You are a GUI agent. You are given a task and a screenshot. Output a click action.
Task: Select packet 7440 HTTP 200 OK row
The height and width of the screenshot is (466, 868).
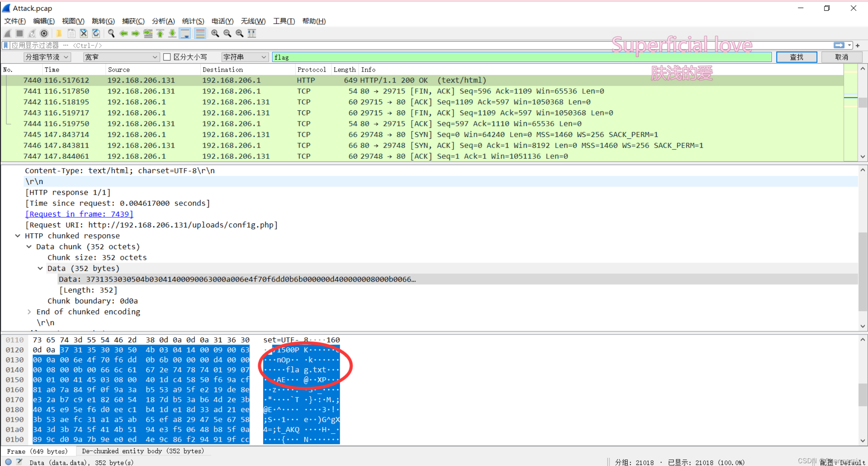(422, 80)
